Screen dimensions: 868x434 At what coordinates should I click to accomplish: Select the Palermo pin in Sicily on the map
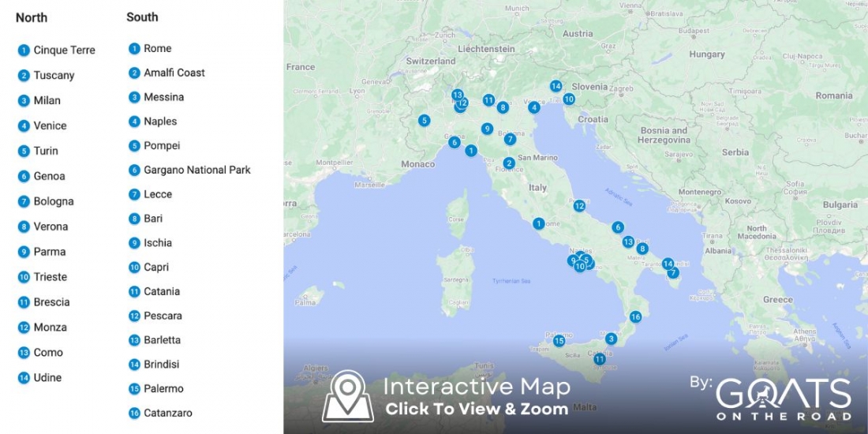(x=559, y=341)
